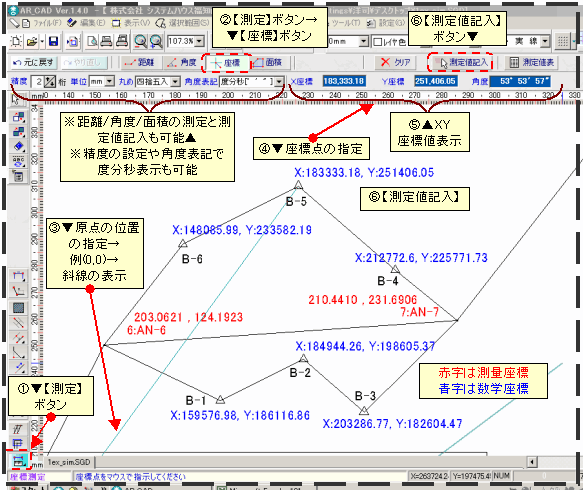Open the 測定値表 measurement table
The width and height of the screenshot is (583, 490).
(532, 62)
